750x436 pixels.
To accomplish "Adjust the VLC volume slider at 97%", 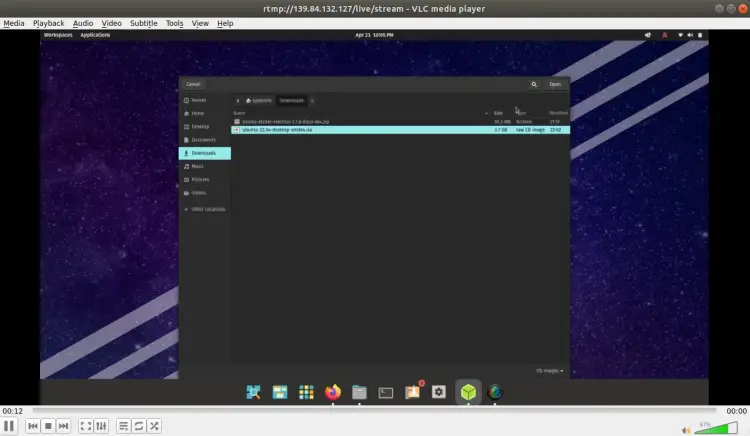I will coord(716,428).
